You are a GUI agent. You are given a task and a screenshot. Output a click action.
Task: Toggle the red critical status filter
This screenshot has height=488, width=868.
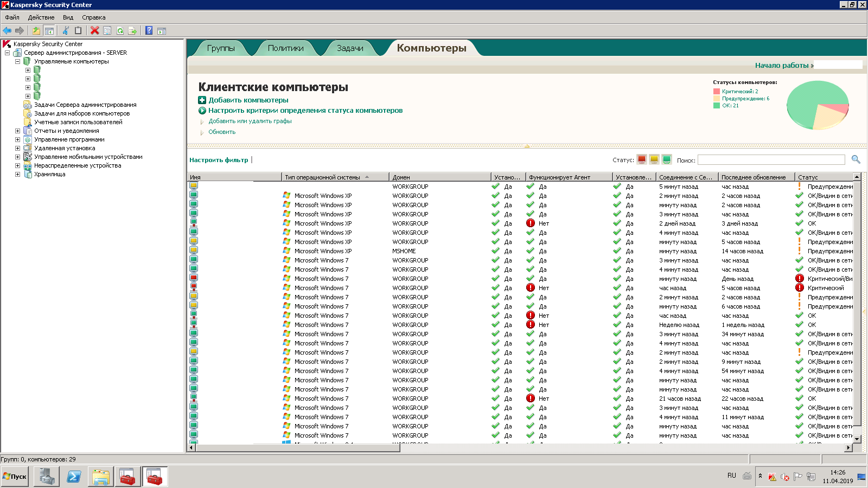tap(642, 159)
